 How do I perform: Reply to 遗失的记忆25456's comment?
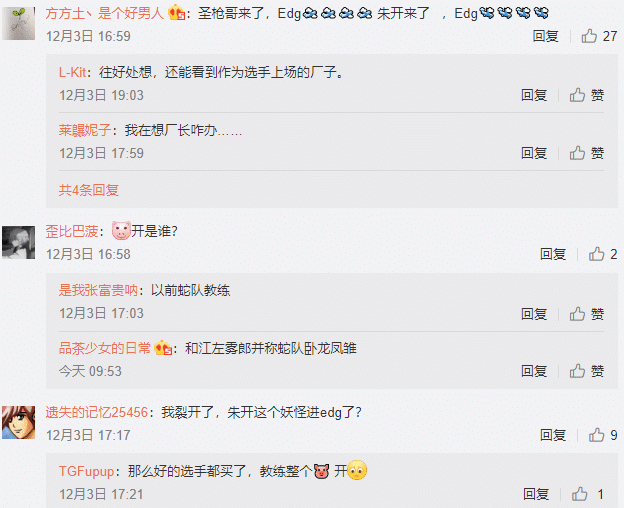pos(553,435)
